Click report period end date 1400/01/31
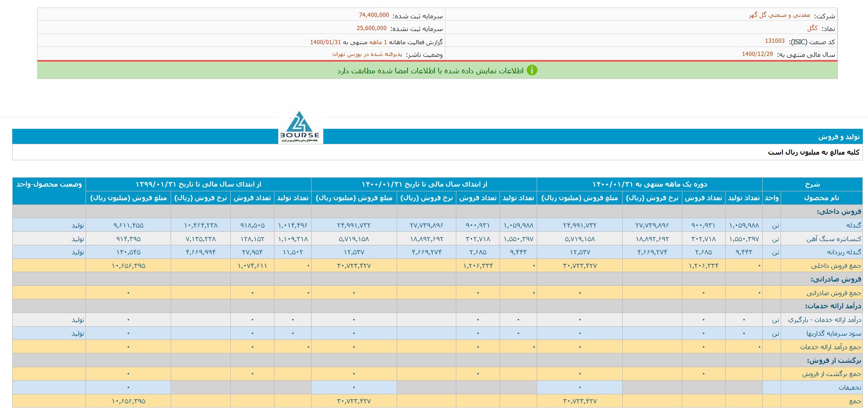Screen dimensions: 868x416 click(x=325, y=42)
